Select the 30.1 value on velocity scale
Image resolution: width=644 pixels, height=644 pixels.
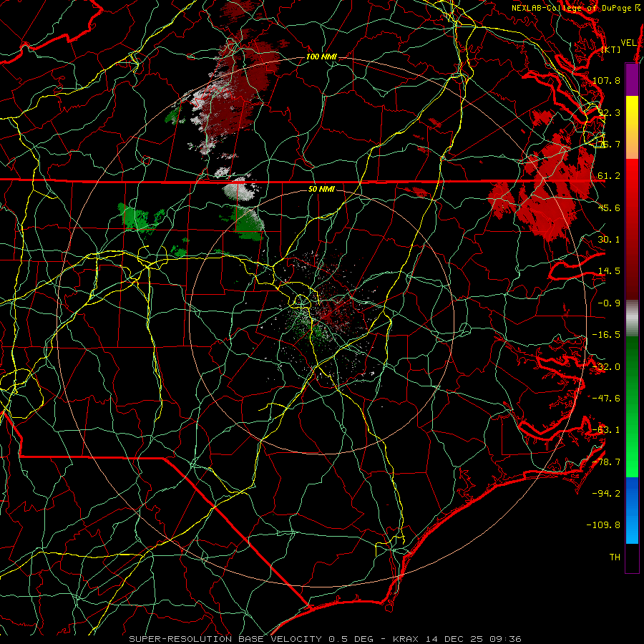point(609,240)
